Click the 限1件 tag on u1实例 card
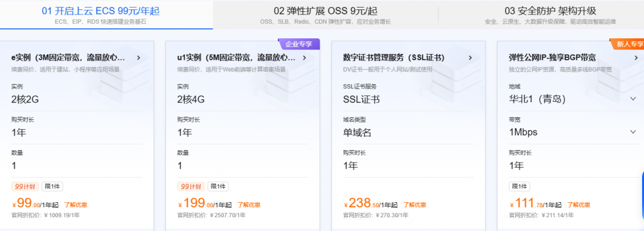This screenshot has height=231, width=644. point(218,186)
